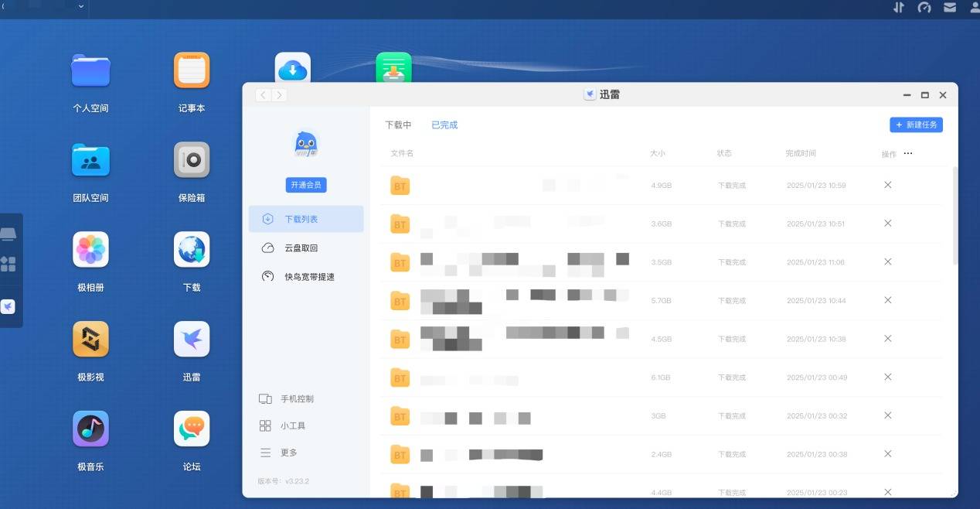Expand the top-left taskbar dropdown chevron
Screen dimensions: 980x509
(x=81, y=6)
